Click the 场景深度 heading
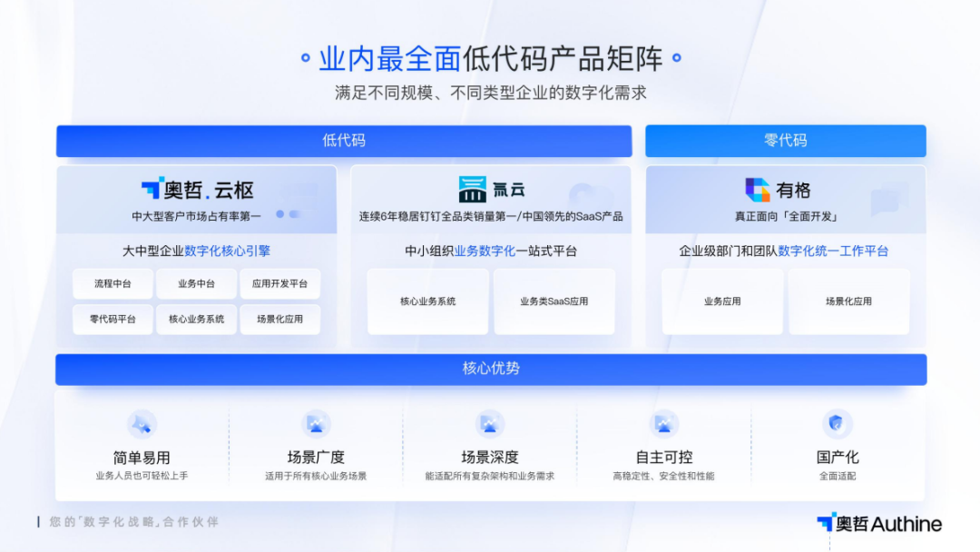 [x=489, y=458]
